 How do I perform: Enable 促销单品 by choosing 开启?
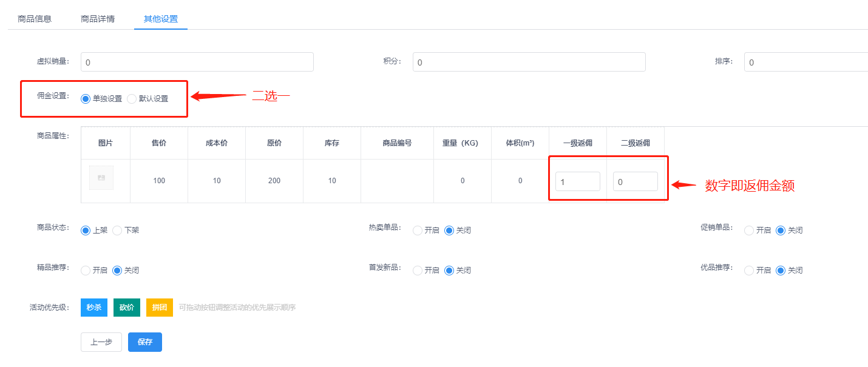pyautogui.click(x=749, y=231)
